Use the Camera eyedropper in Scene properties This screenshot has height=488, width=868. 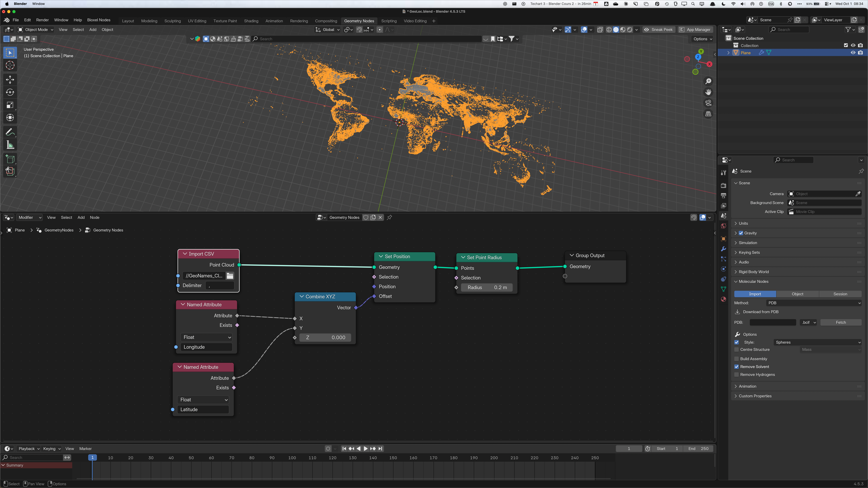(x=858, y=194)
